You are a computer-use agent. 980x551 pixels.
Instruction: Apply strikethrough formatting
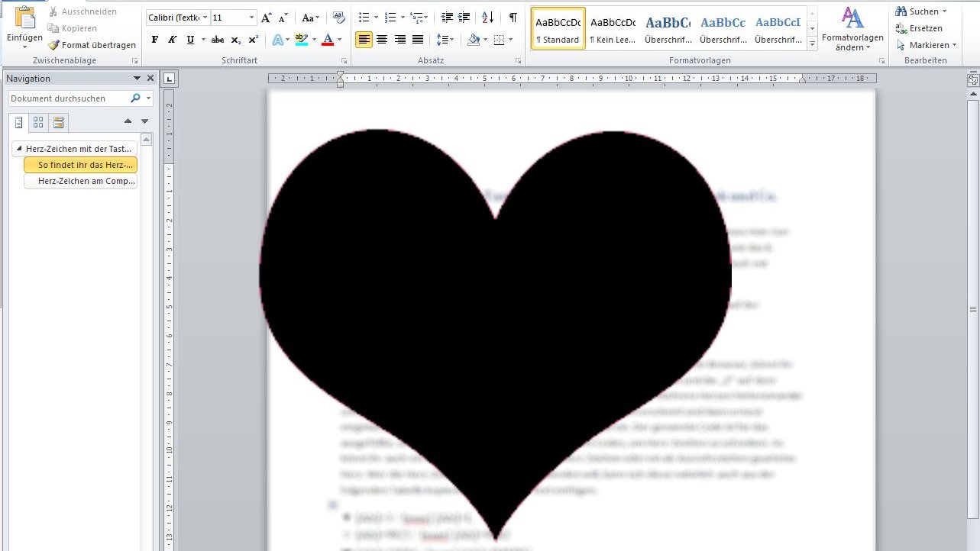[x=218, y=40]
